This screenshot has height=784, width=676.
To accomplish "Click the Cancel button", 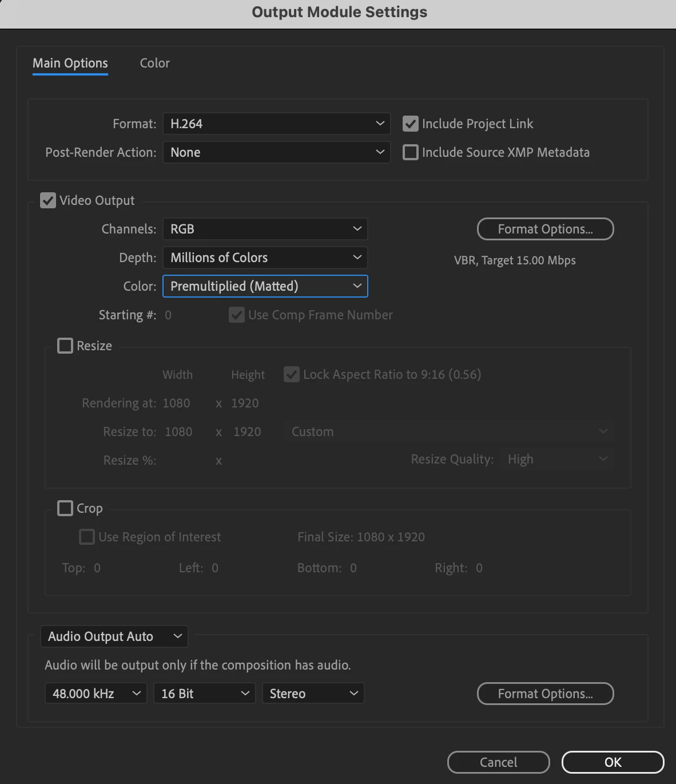I will (498, 762).
